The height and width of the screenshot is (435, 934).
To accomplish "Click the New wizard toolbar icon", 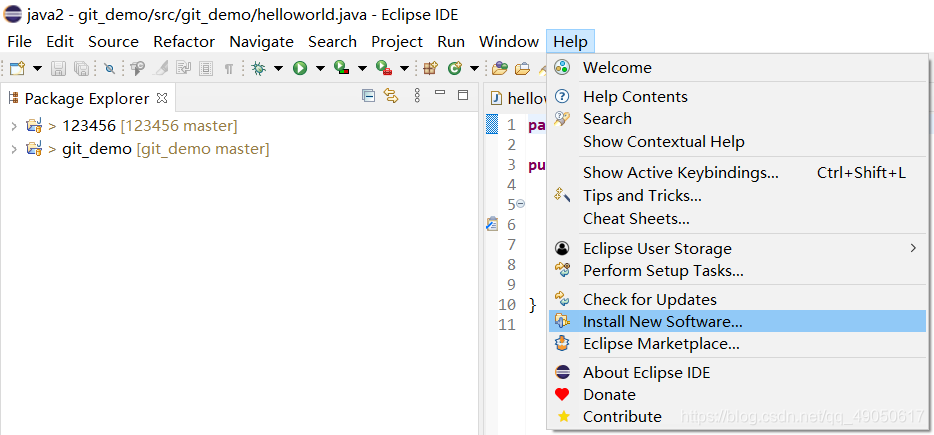I will (17, 69).
